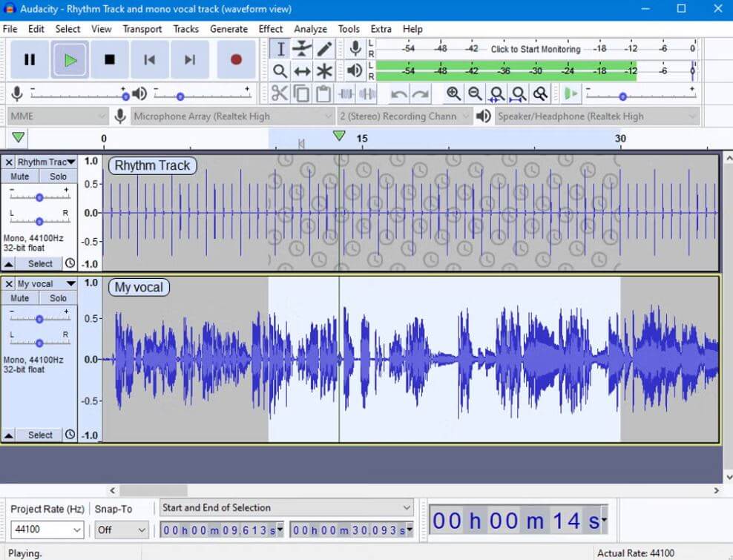Screen dimensions: 733x560
Task: Solo the Rhythm Track
Action: pos(58,177)
